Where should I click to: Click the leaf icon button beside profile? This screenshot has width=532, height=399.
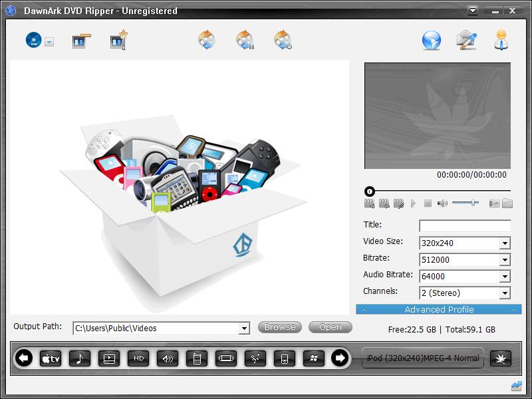point(501,358)
